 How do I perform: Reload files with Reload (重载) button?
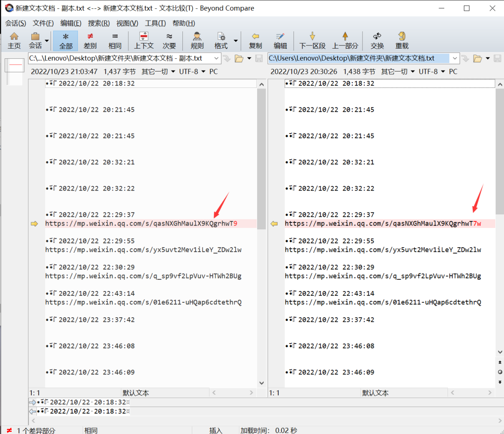tap(402, 41)
